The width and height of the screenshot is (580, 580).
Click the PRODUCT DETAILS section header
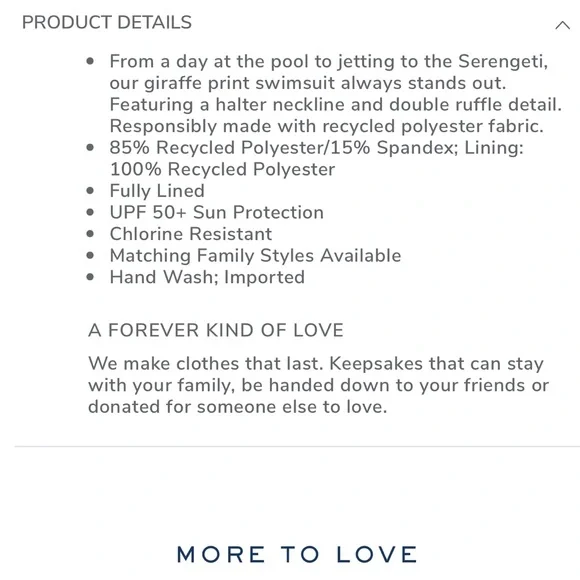click(x=107, y=23)
